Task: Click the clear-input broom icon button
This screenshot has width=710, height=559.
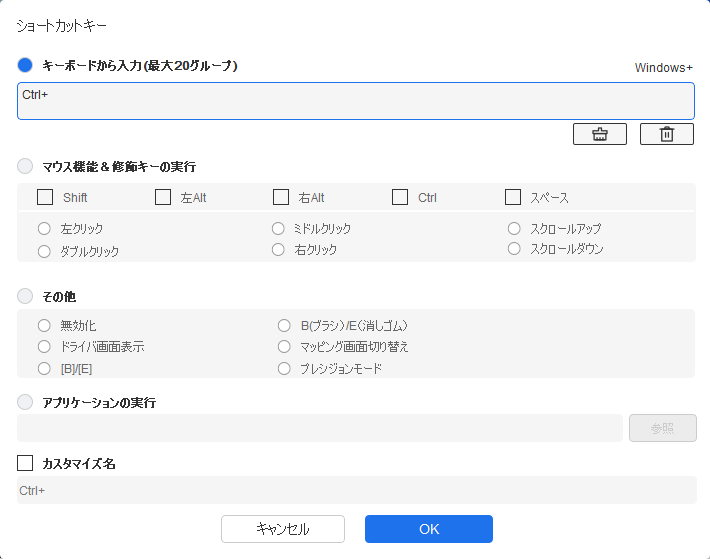Action: click(600, 134)
